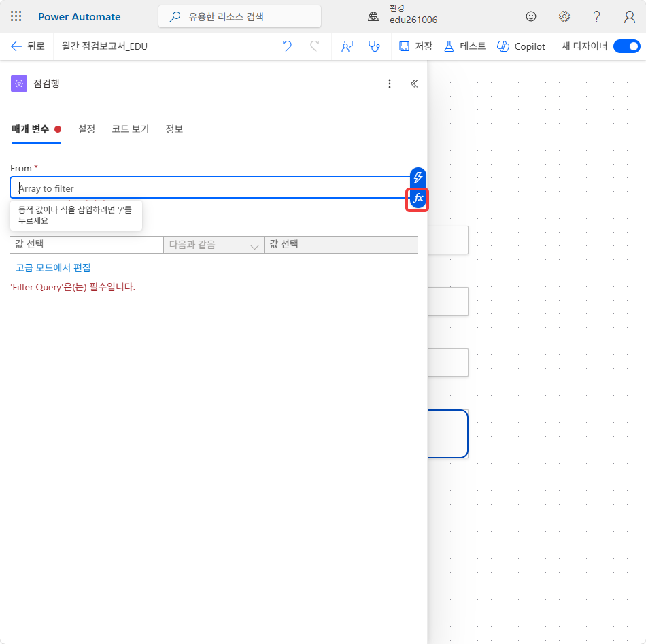Image resolution: width=646 pixels, height=644 pixels.
Task: Open the user account profile icon
Action: (x=629, y=16)
